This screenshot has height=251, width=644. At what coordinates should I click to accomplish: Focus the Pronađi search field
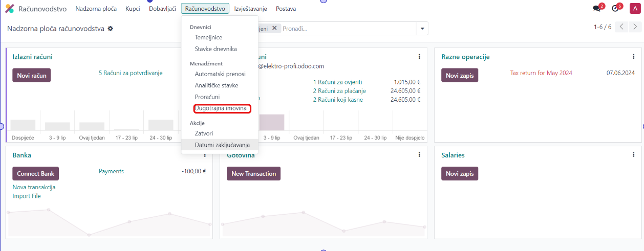pyautogui.click(x=348, y=29)
